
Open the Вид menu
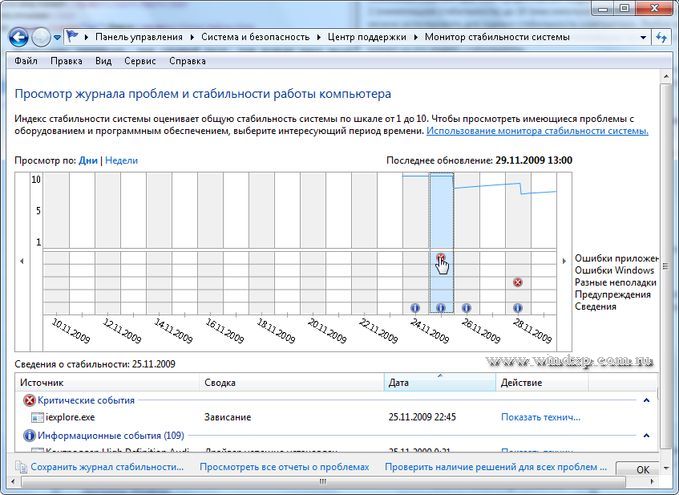coord(103,61)
